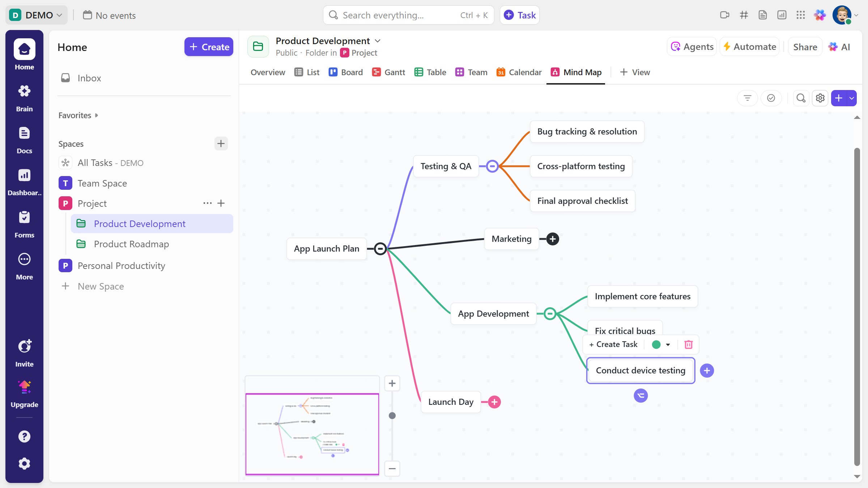Click + Create Task on selected node
868x488 pixels.
pos(613,344)
